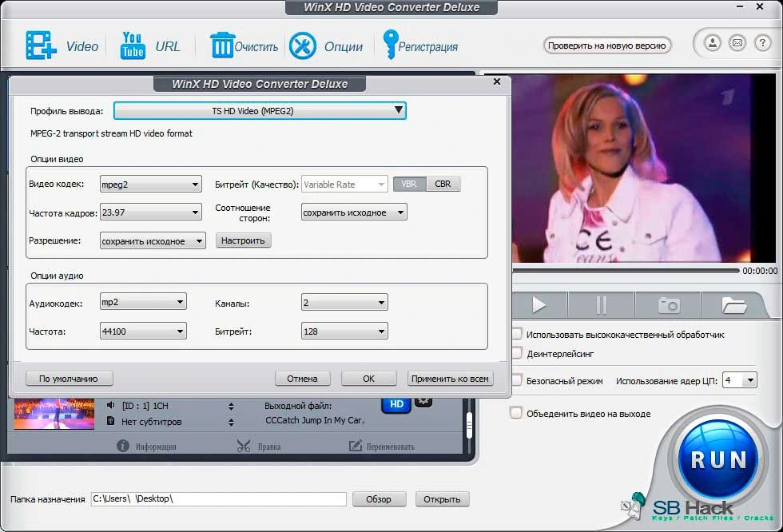
Task: Expand Разрешение сохранить исходное dropdown
Action: tap(153, 240)
